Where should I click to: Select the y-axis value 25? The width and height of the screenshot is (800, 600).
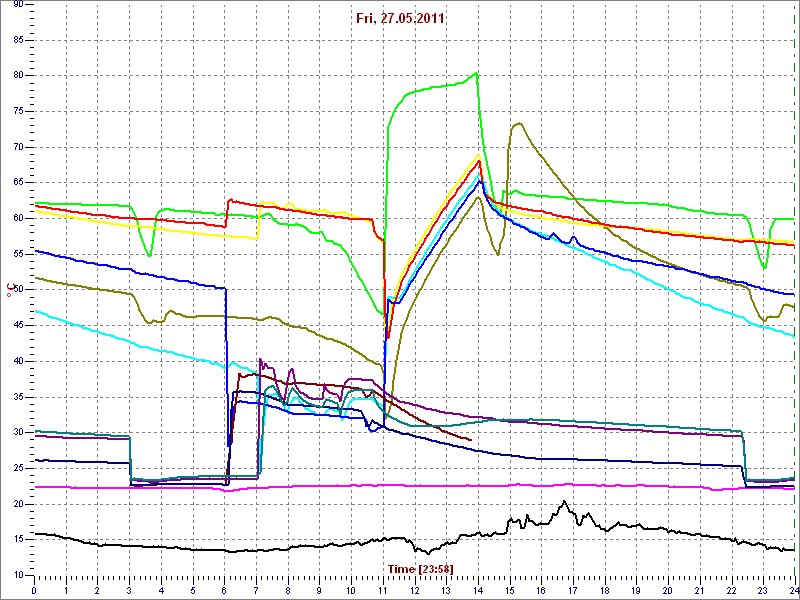16,468
